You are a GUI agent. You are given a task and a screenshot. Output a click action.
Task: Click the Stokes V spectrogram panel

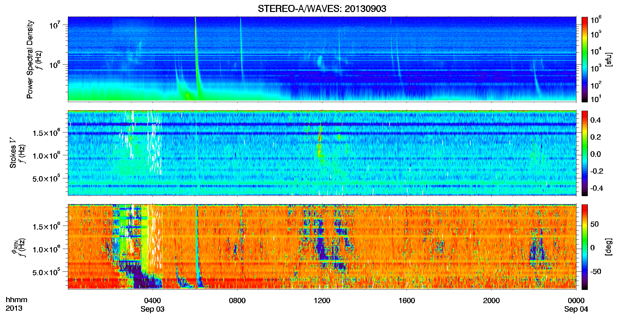[x=322, y=153]
